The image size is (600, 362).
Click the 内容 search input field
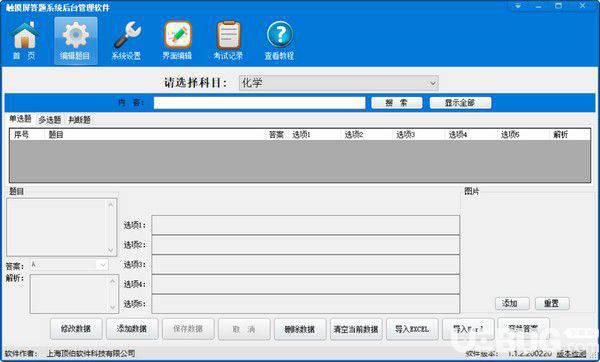259,103
